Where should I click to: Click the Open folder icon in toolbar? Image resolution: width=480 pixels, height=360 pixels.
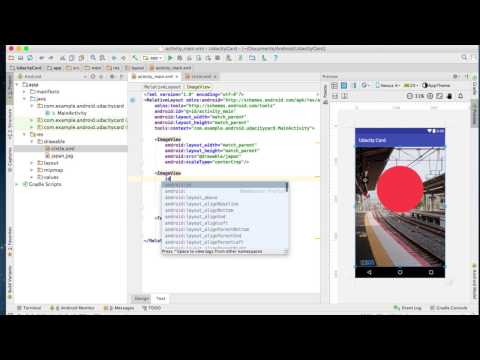11,58
